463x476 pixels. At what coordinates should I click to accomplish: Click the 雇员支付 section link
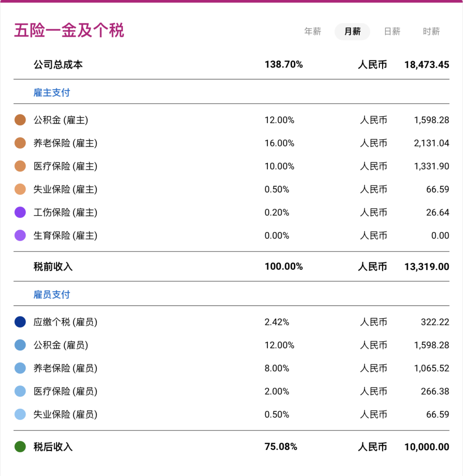pyautogui.click(x=51, y=294)
